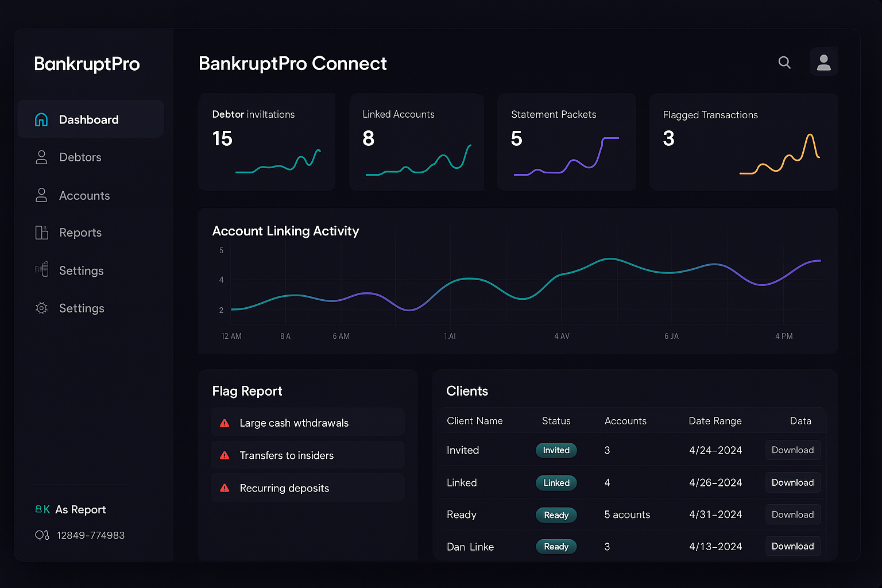Open the search magnifier icon
Viewport: 882px width, 588px height.
(784, 63)
